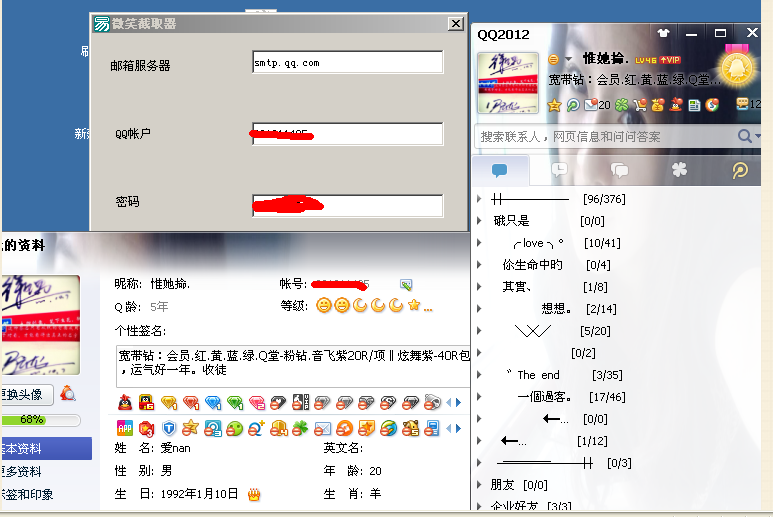Open the shopping cart icon in QQ panel
773x517 pixels.
pyautogui.click(x=640, y=105)
